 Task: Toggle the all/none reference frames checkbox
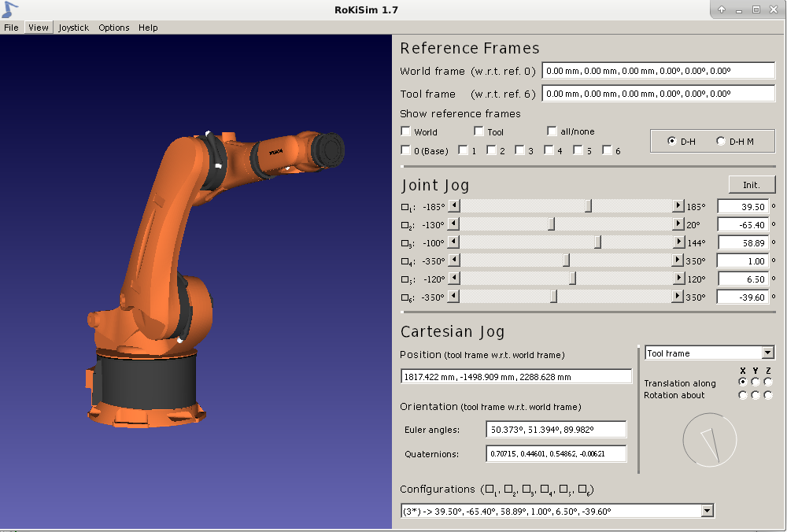552,131
